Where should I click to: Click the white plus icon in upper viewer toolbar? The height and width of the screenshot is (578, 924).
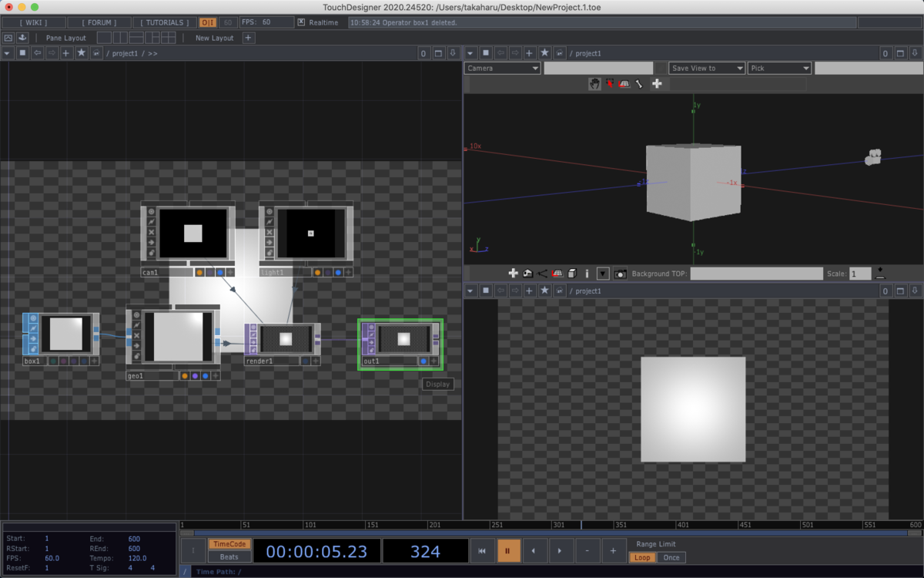click(657, 83)
